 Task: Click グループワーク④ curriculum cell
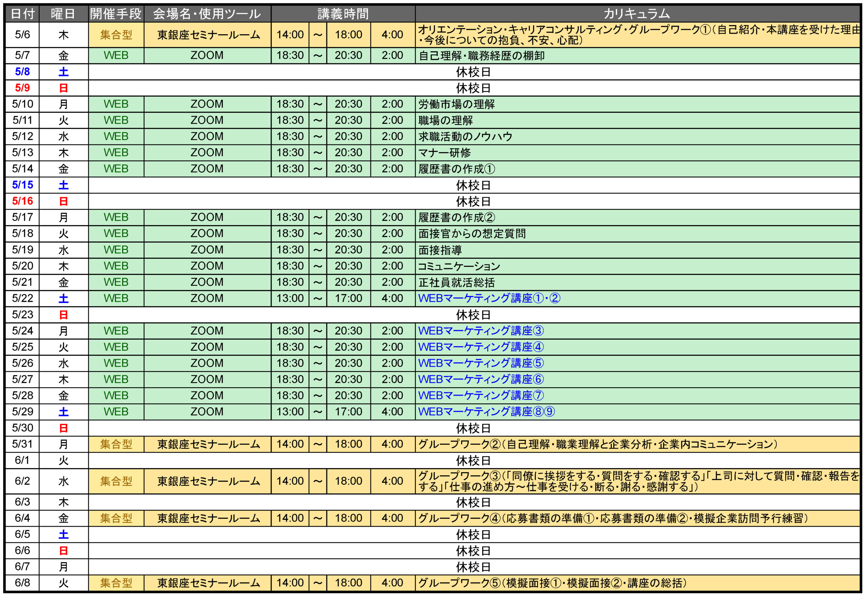click(637, 518)
